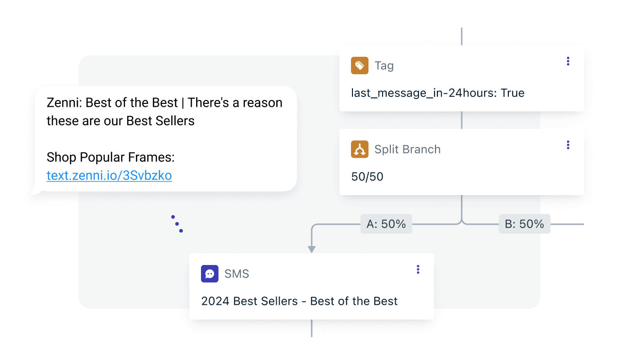Open the text.zenni.io/3Svbzko link
Viewport: 619px width, 364px height.
109,176
